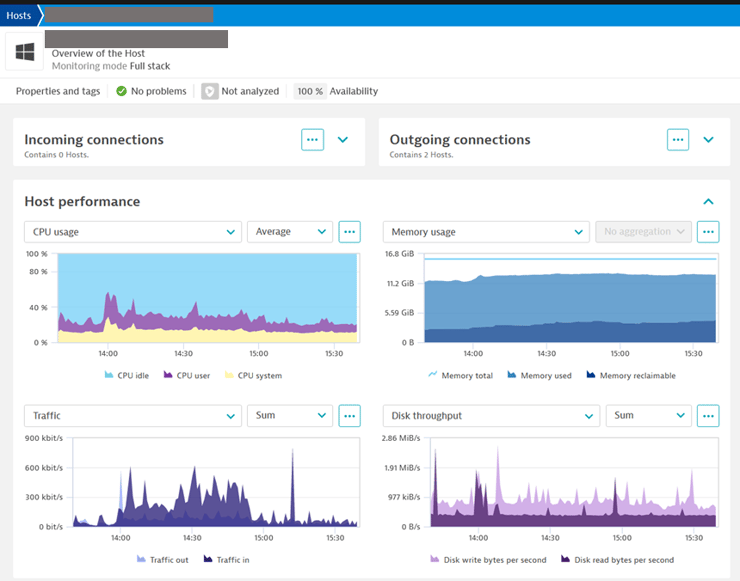Open the Disk throughput chart options menu
This screenshot has width=740, height=581.
click(x=708, y=416)
